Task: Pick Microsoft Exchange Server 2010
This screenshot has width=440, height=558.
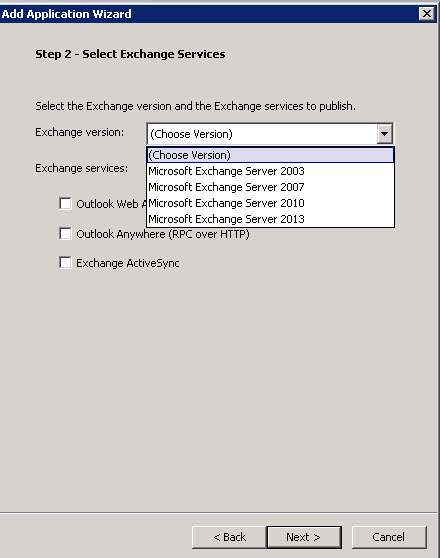Action: [x=270, y=203]
